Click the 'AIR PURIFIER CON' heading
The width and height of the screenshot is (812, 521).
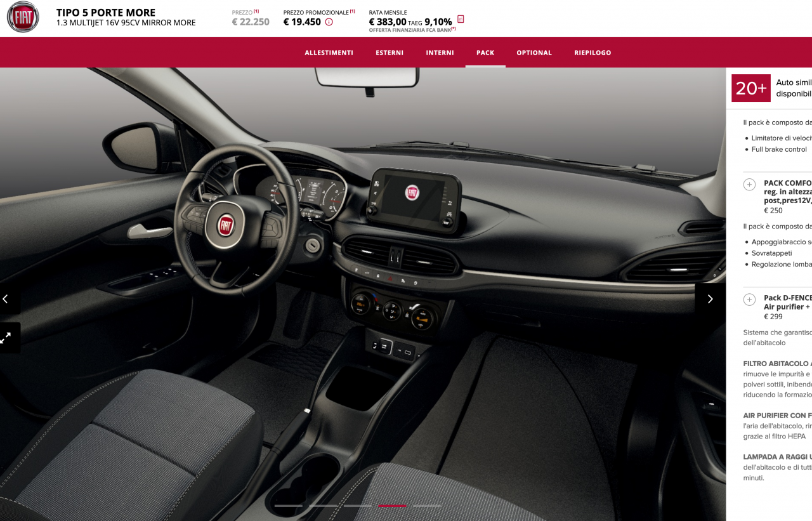pos(778,416)
